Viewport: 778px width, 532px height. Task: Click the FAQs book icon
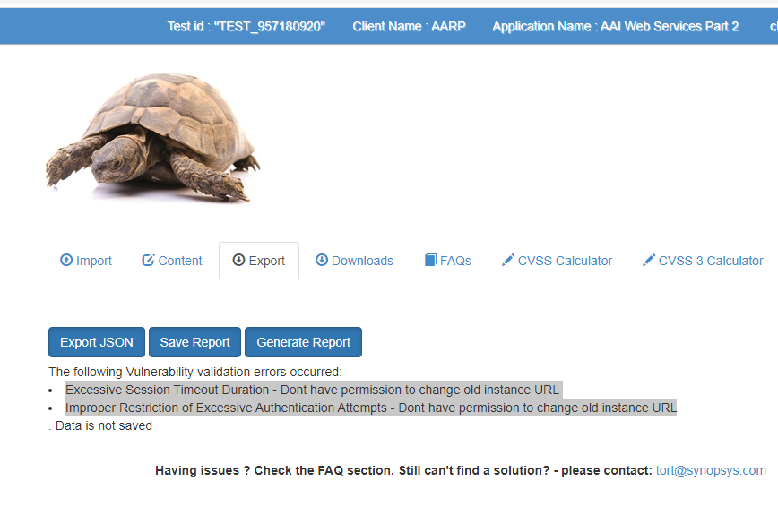(x=430, y=260)
